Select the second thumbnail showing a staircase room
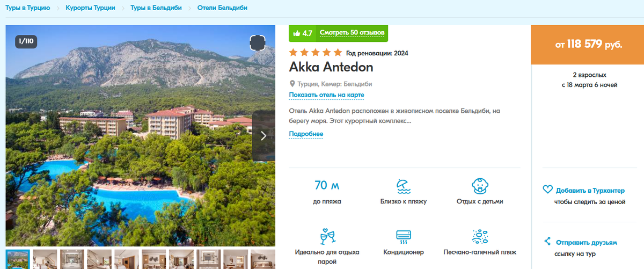 pyautogui.click(x=45, y=259)
